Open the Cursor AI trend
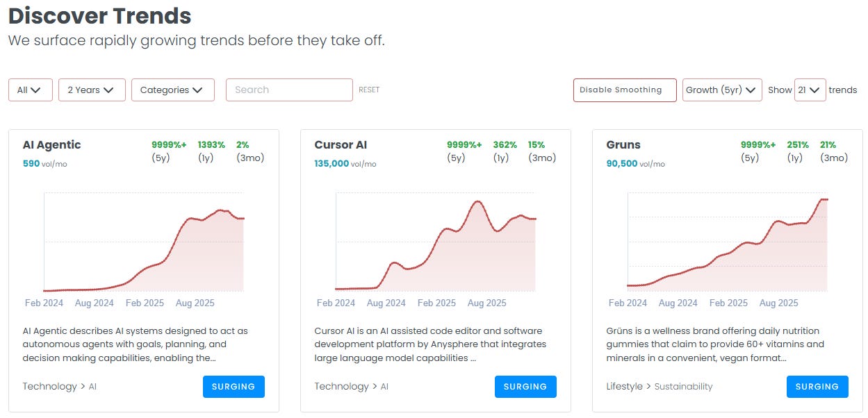 pyautogui.click(x=340, y=144)
